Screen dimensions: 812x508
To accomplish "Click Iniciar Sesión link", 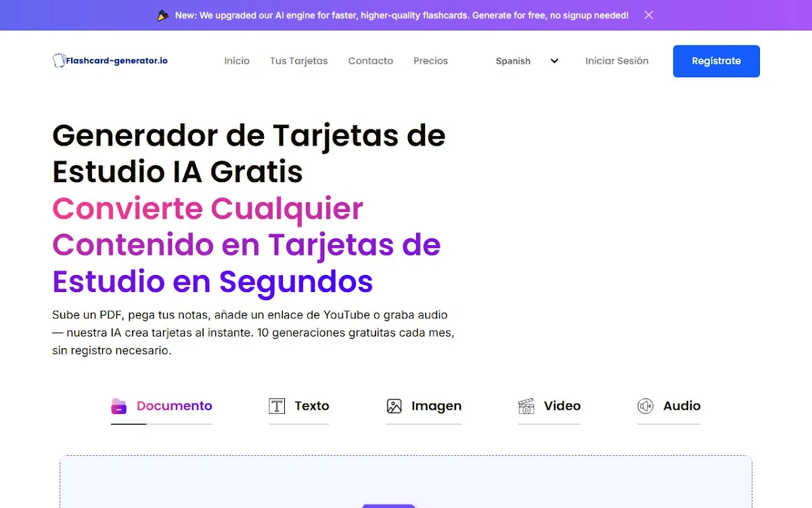I will coord(617,61).
